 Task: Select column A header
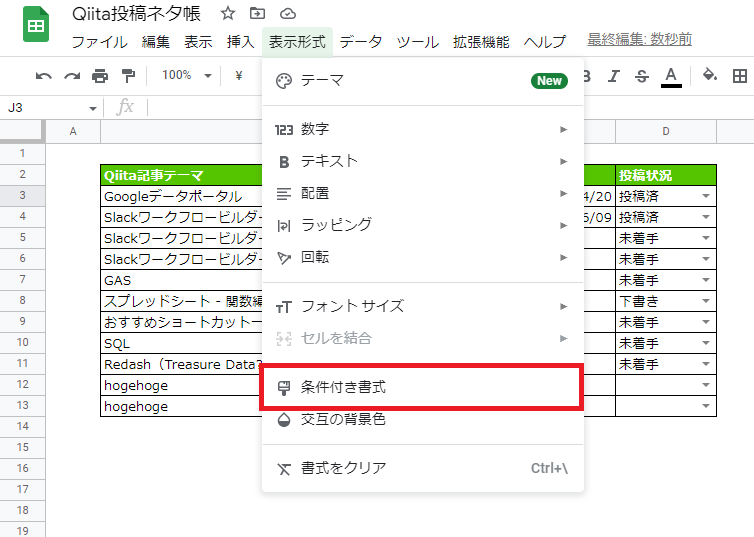[73, 132]
